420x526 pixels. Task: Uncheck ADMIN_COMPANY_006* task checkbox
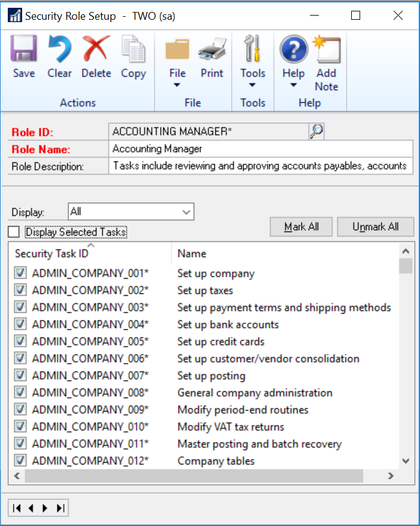[x=20, y=358]
